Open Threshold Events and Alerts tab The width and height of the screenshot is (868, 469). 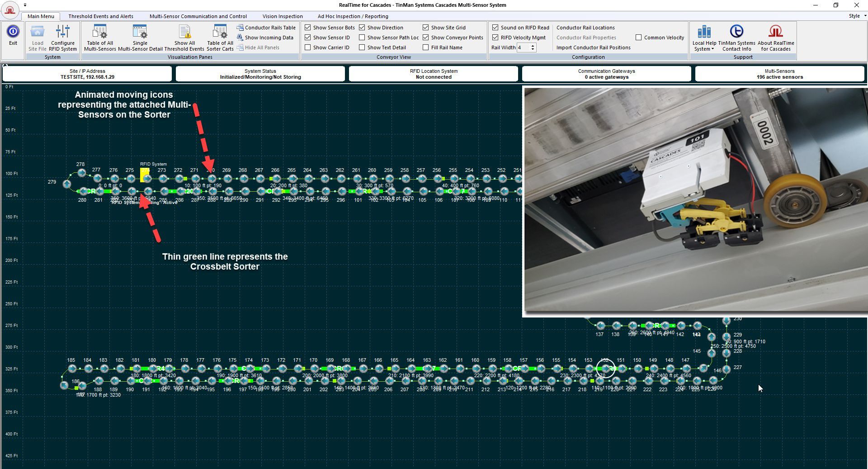101,16
